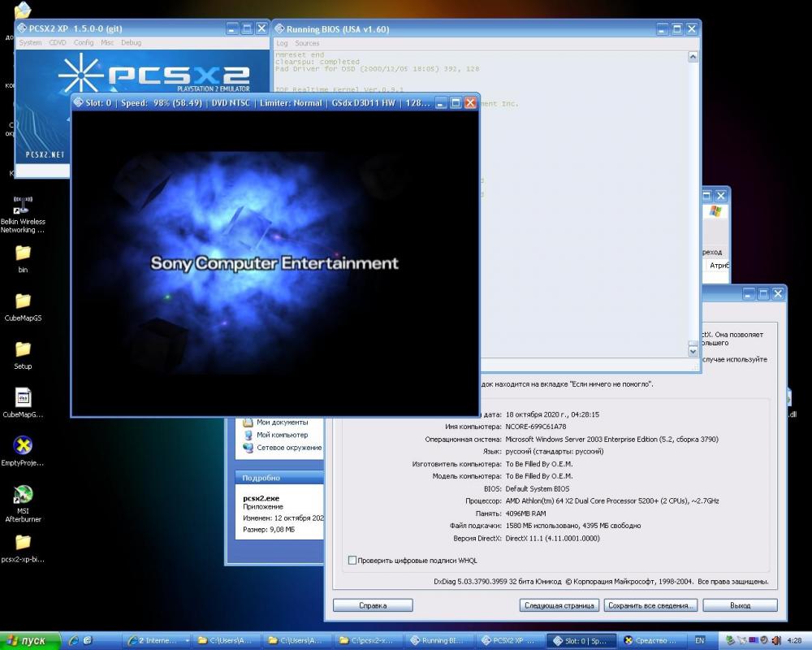Open the CubeMapGS folder icon
The height and width of the screenshot is (650, 812).
(23, 301)
